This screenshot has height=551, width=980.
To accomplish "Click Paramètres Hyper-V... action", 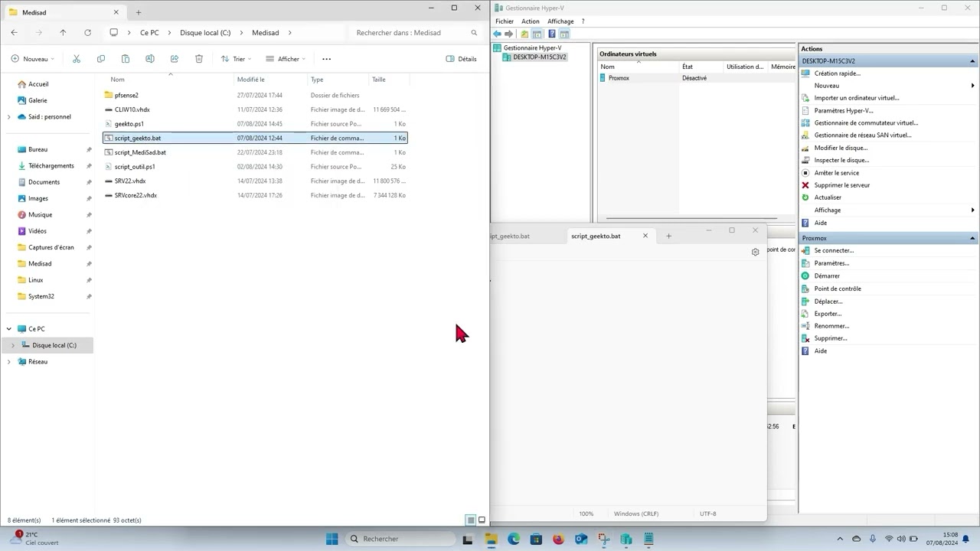I will [843, 110].
